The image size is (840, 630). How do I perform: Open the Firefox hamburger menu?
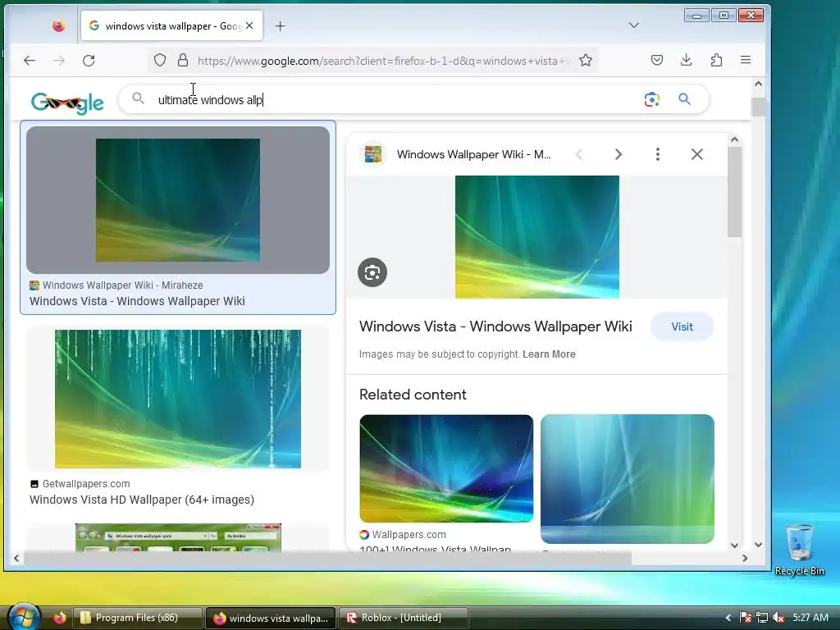click(745, 60)
